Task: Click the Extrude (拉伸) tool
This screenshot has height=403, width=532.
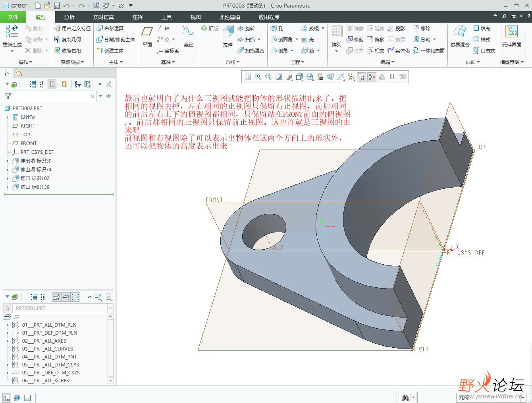Action: click(228, 37)
